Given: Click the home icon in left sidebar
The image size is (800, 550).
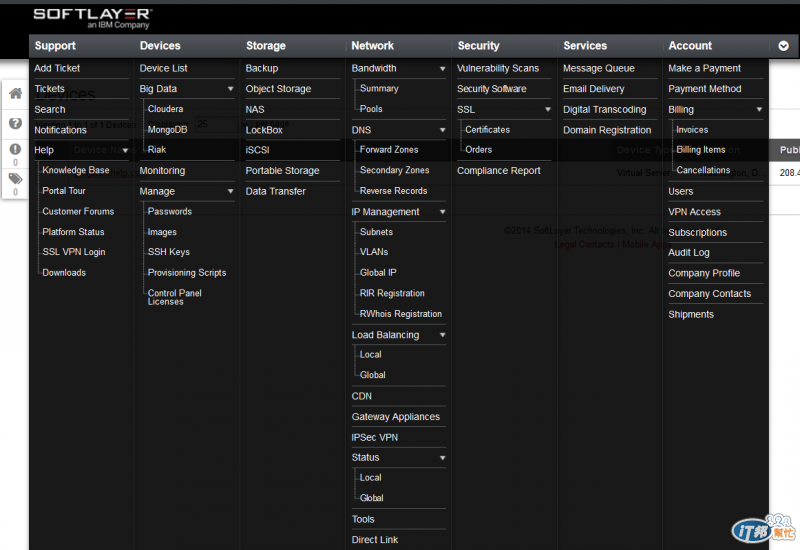Looking at the screenshot, I should tap(15, 93).
